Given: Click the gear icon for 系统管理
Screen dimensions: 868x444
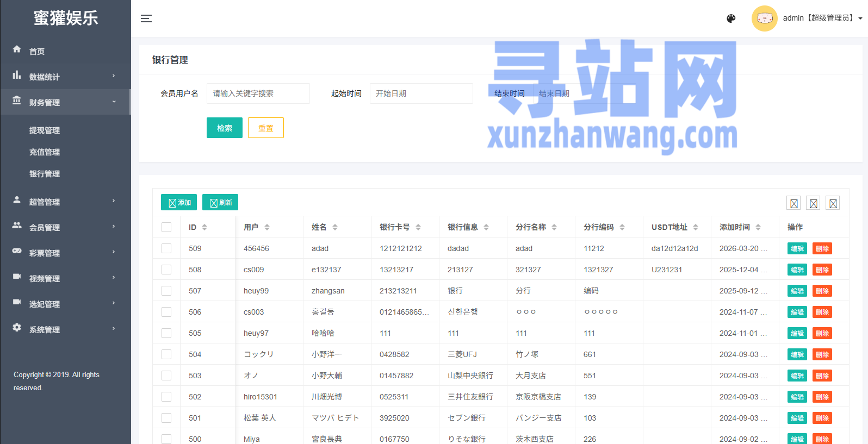Looking at the screenshot, I should click(x=17, y=328).
